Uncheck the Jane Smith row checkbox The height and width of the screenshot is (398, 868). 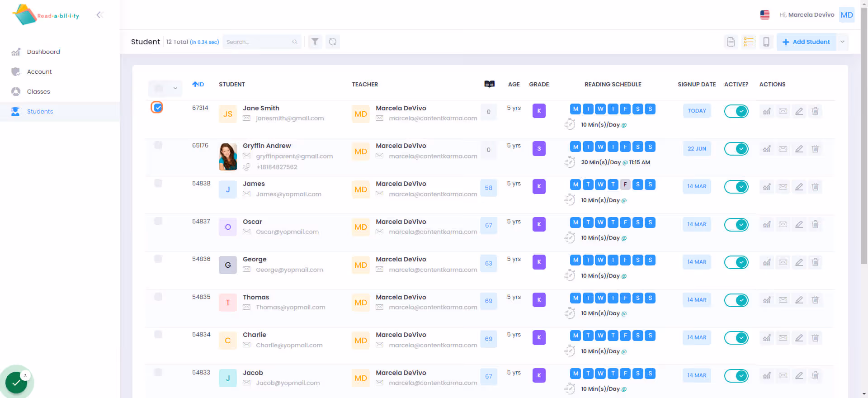point(157,107)
